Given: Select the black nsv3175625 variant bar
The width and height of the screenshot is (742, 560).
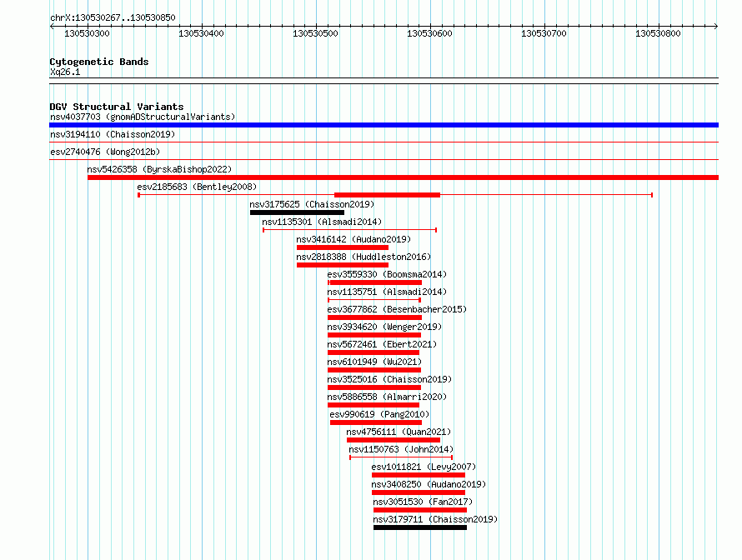Looking at the screenshot, I should (297, 212).
